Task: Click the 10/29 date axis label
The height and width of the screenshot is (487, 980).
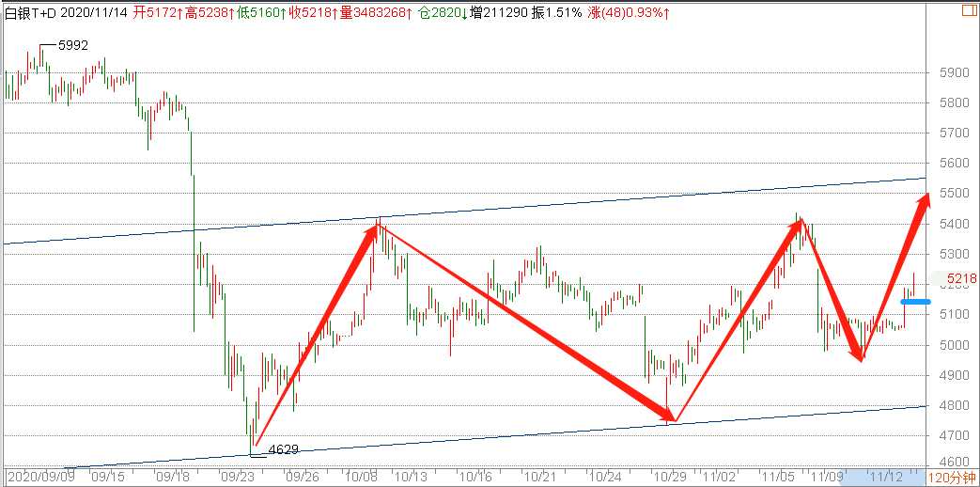Action: point(669,478)
